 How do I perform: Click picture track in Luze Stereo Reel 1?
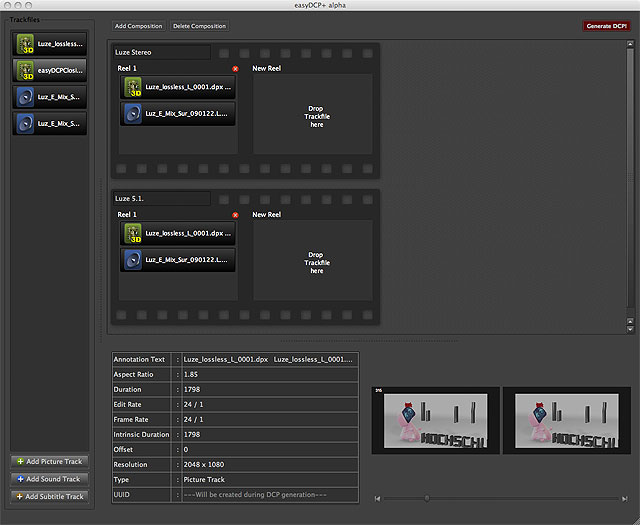click(x=179, y=88)
